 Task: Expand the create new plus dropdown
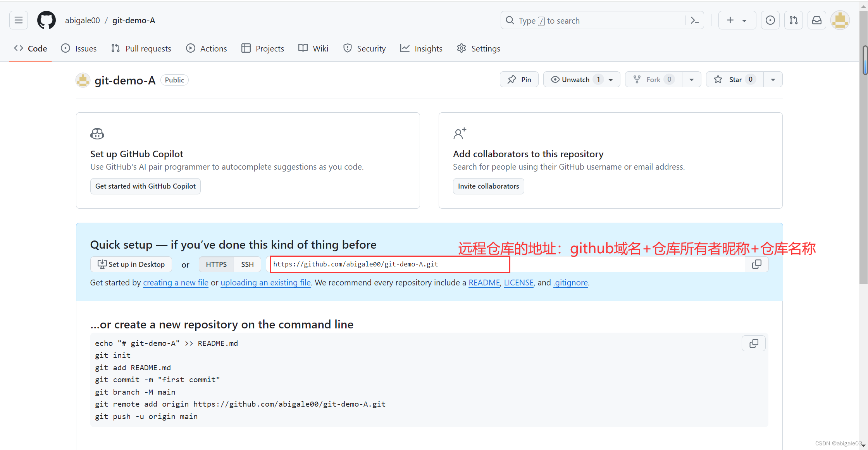click(x=744, y=20)
